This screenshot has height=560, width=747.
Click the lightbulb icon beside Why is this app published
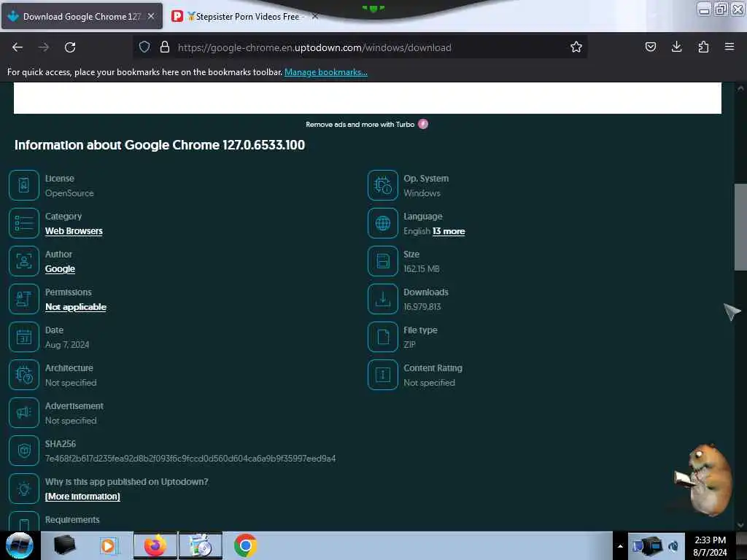(x=24, y=489)
